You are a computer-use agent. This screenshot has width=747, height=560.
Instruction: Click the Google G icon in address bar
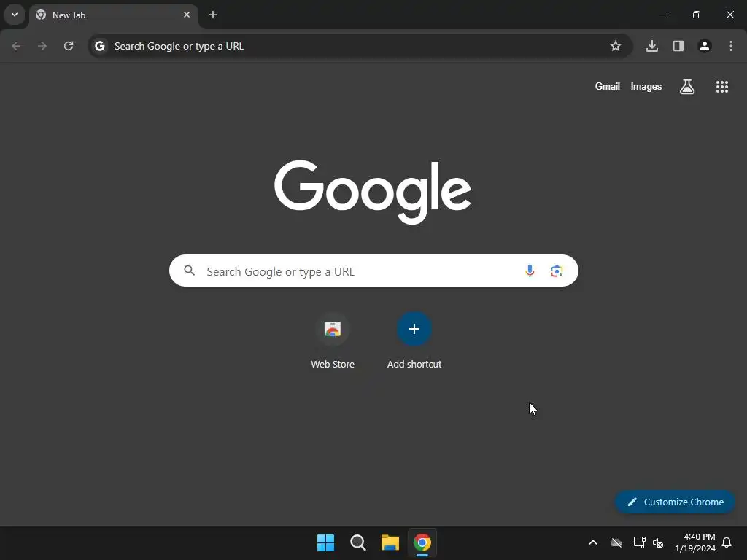[99, 46]
